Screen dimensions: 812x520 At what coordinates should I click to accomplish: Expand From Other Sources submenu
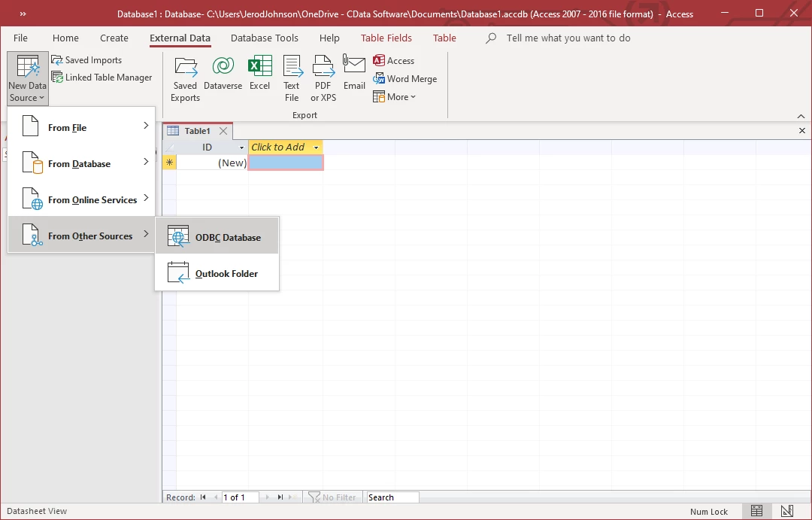82,236
